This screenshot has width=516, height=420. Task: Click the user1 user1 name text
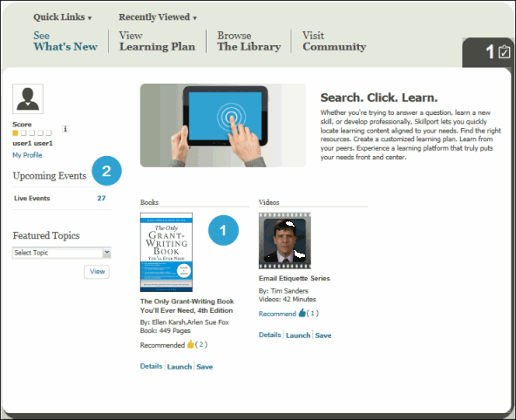tap(32, 144)
